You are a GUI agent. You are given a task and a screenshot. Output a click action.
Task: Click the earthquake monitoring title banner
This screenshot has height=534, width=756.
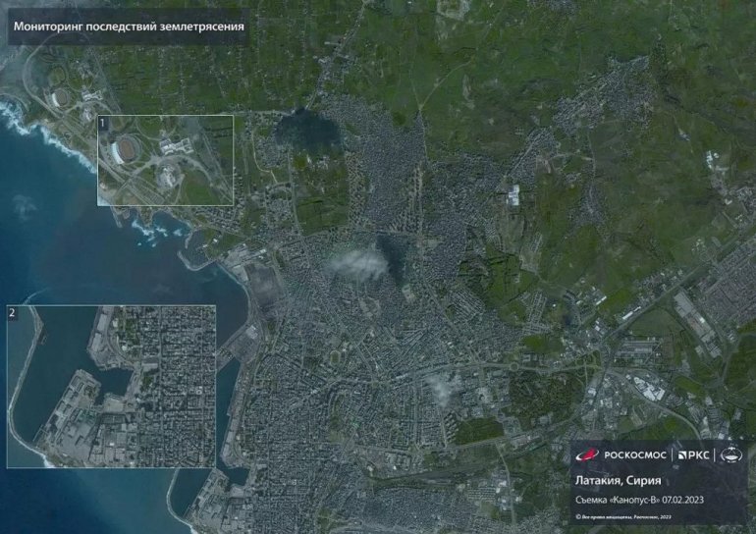[x=128, y=27]
